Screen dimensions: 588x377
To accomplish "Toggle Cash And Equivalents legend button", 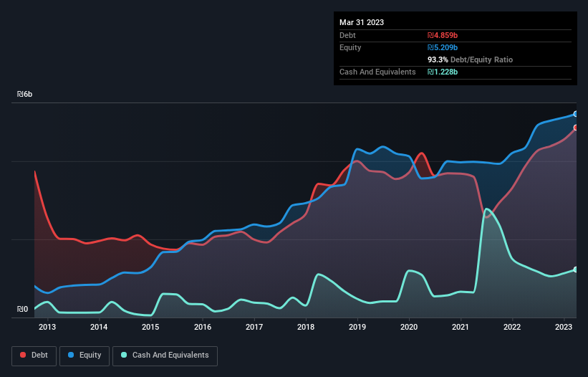I will 165,355.
